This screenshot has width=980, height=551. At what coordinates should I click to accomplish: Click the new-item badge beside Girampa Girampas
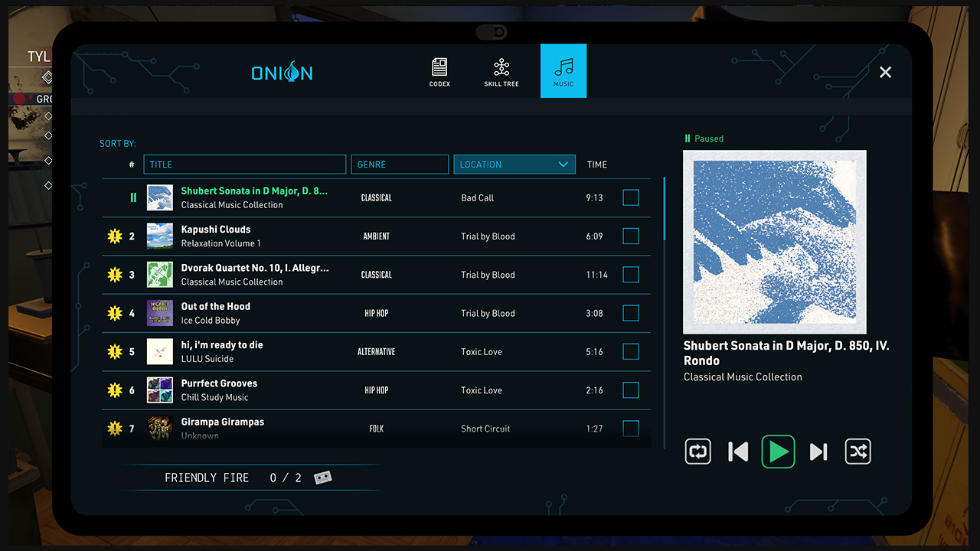coord(115,429)
